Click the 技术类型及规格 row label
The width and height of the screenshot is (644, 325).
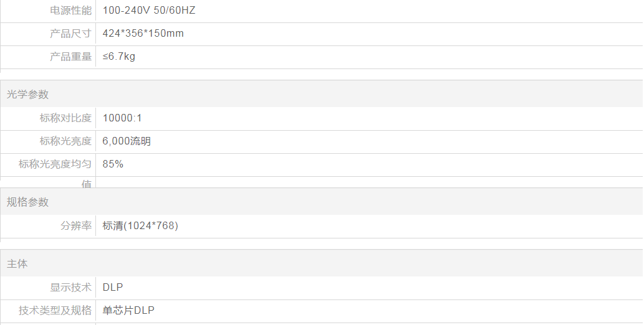(x=55, y=311)
